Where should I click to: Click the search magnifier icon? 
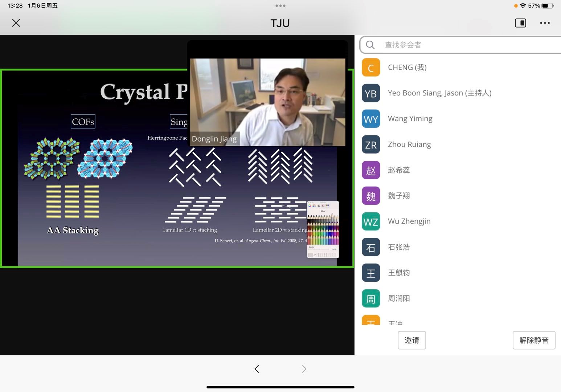pos(370,45)
